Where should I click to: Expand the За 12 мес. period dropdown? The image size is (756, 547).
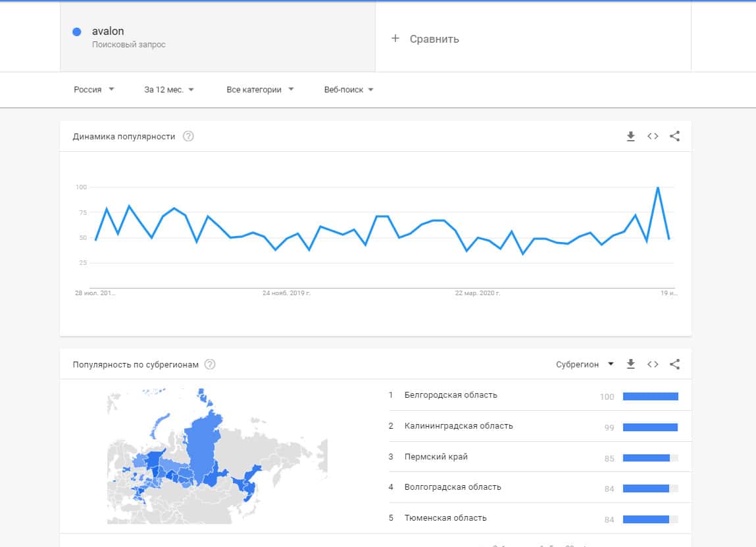tap(169, 89)
